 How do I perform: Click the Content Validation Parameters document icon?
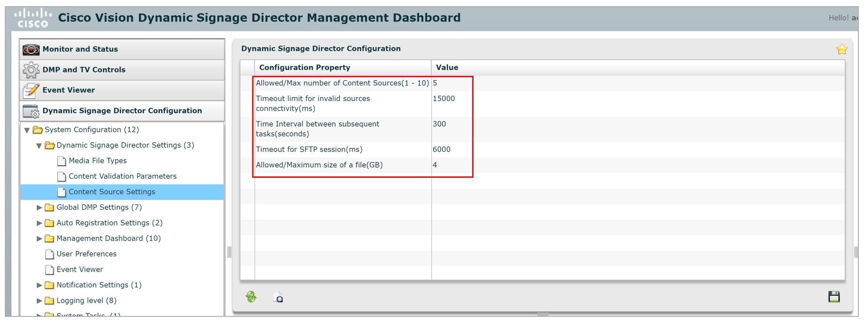tap(61, 176)
